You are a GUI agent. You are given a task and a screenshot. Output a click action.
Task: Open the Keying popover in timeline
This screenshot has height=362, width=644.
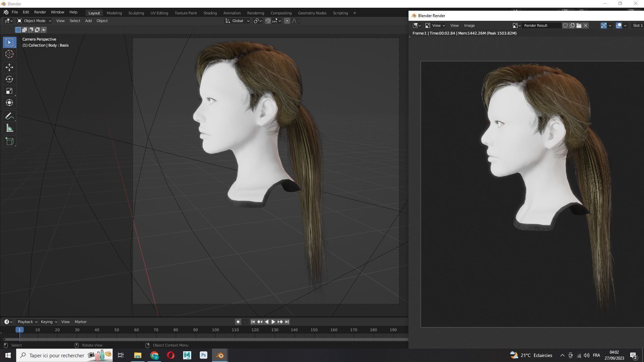[49, 322]
